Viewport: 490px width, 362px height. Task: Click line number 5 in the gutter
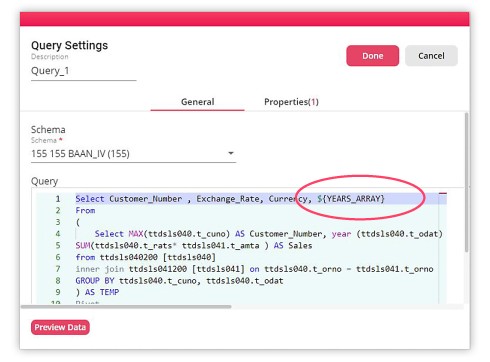click(58, 246)
